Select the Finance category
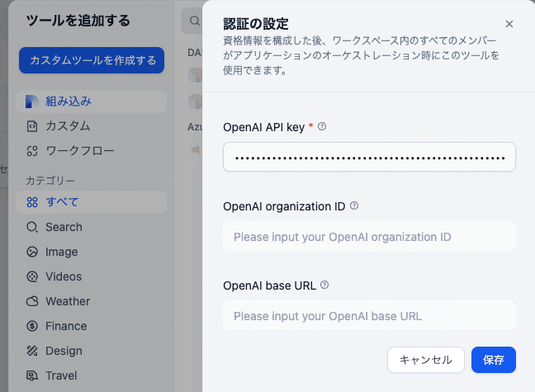Screen dimensions: 535x392 click(x=91, y=326)
